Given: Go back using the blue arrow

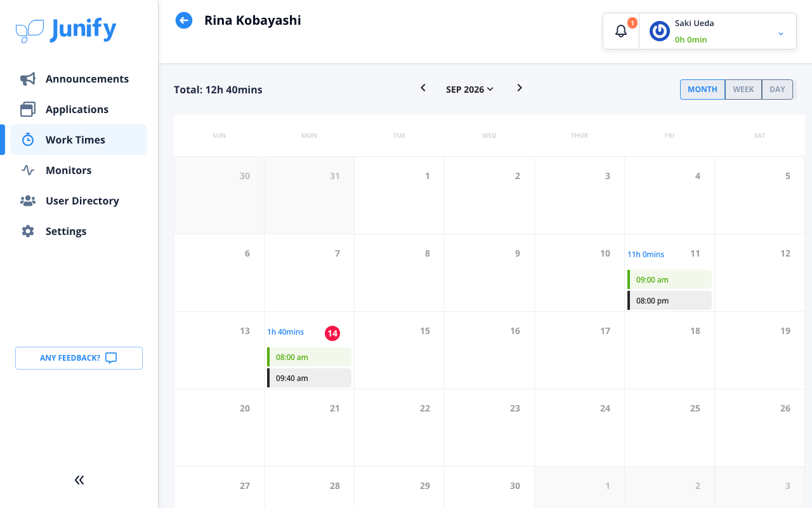Looking at the screenshot, I should [x=184, y=20].
